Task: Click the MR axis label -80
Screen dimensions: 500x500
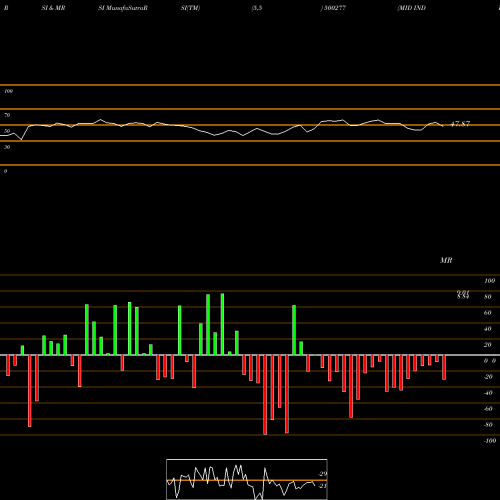Action: (x=488, y=425)
